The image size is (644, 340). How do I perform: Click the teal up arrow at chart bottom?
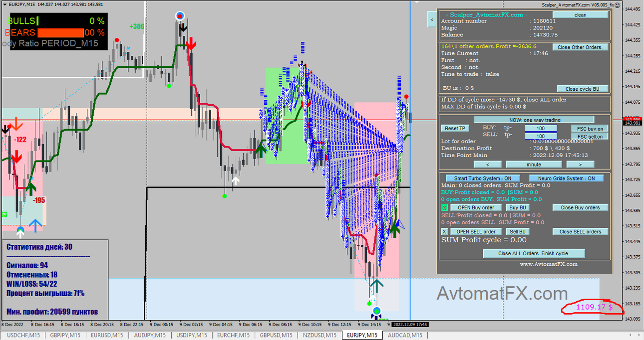pos(376,286)
